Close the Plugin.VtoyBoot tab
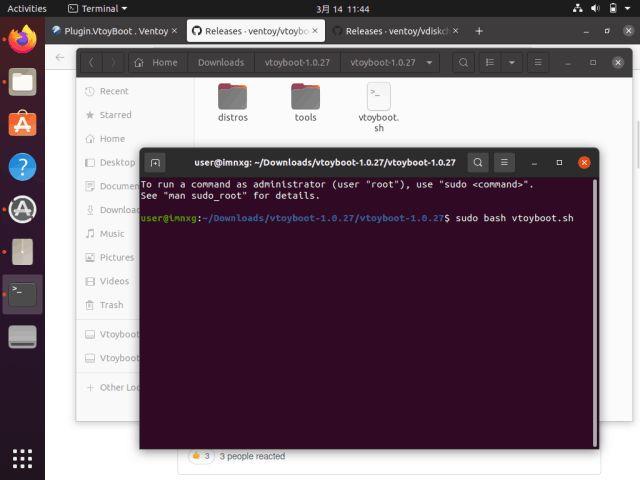Viewport: 640px width, 480px height. [174, 31]
